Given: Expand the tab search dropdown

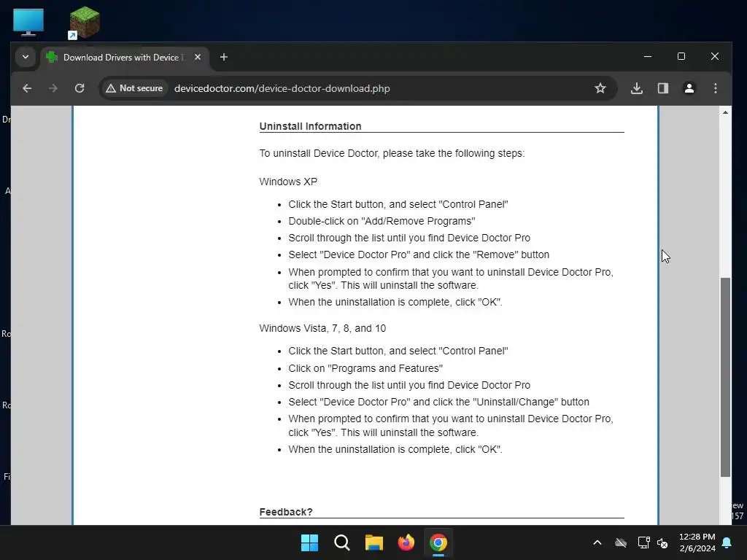Looking at the screenshot, I should [26, 57].
